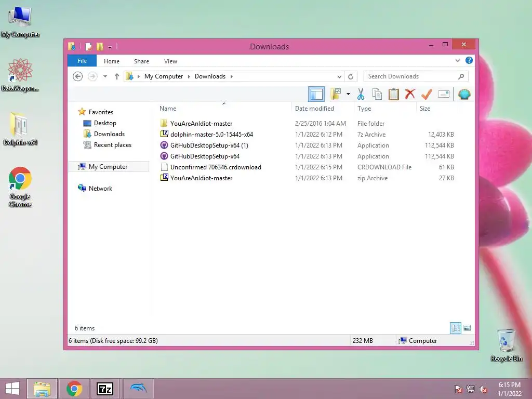Click the 7z taskbar icon

click(x=105, y=389)
